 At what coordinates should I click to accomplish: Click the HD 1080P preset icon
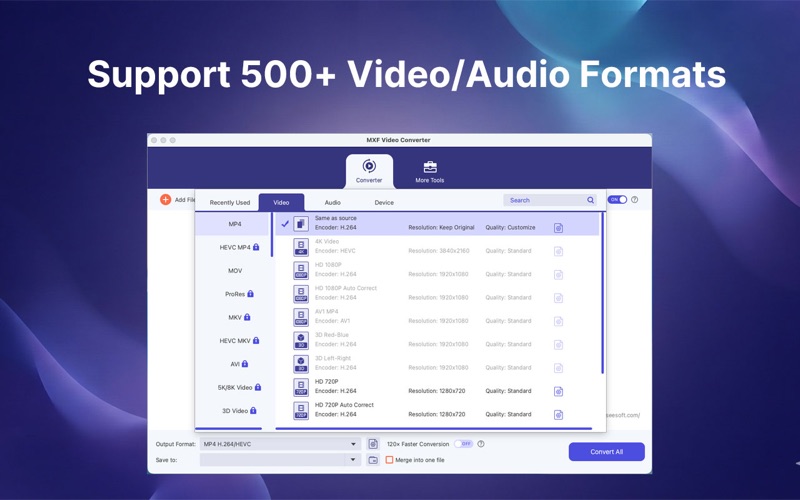coord(301,270)
